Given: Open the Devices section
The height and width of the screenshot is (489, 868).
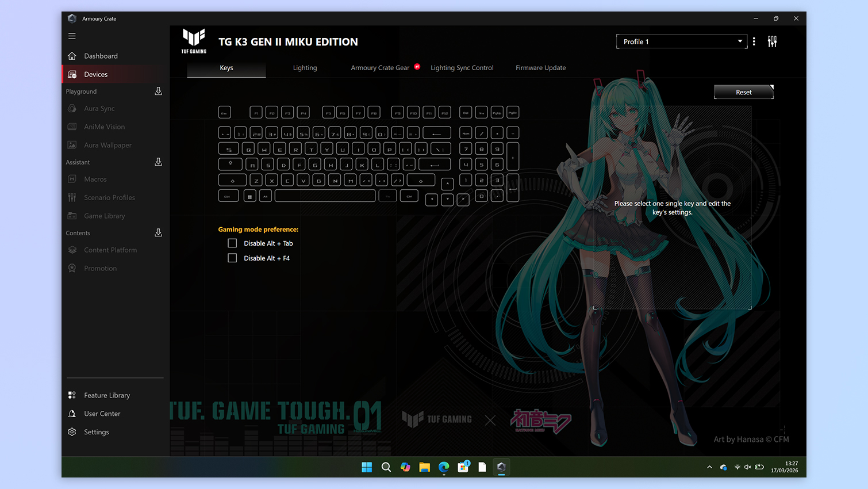Looking at the screenshot, I should 115,74.
